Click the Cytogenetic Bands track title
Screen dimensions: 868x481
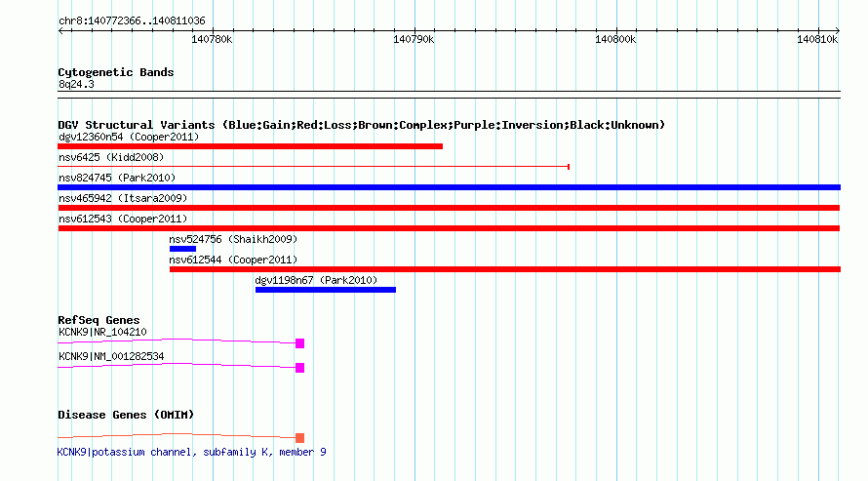click(116, 72)
